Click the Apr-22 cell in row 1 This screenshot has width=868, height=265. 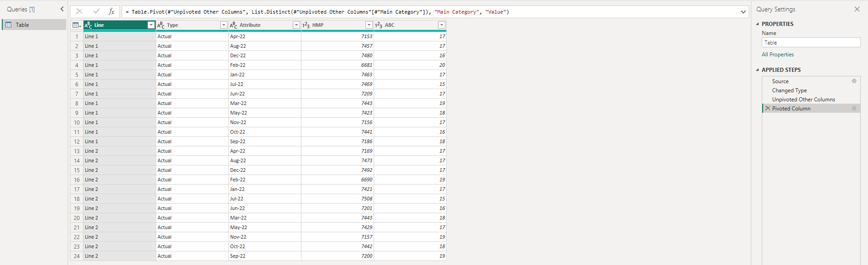(x=265, y=36)
